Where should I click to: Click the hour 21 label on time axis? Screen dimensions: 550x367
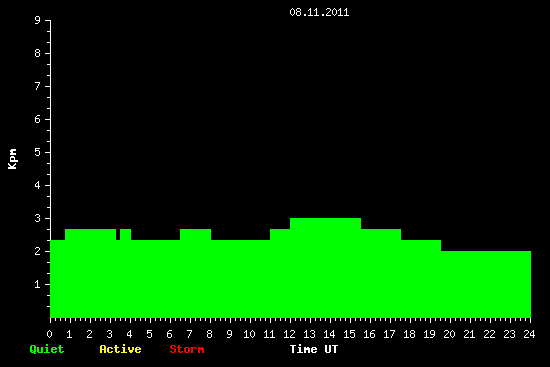469,334
